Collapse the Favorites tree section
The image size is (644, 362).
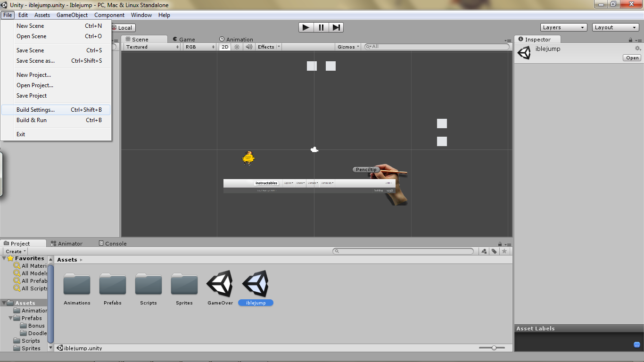click(x=4, y=258)
